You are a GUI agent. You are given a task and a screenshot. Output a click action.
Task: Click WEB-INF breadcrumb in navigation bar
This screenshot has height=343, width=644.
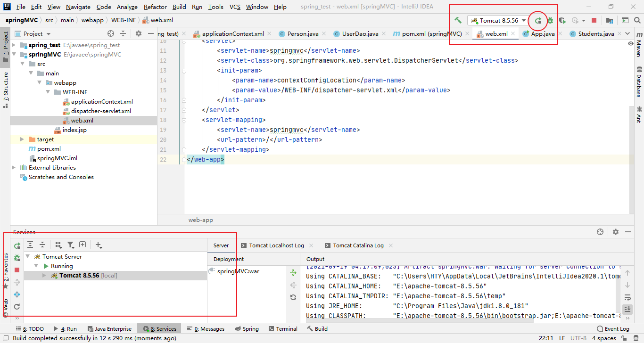coord(123,20)
